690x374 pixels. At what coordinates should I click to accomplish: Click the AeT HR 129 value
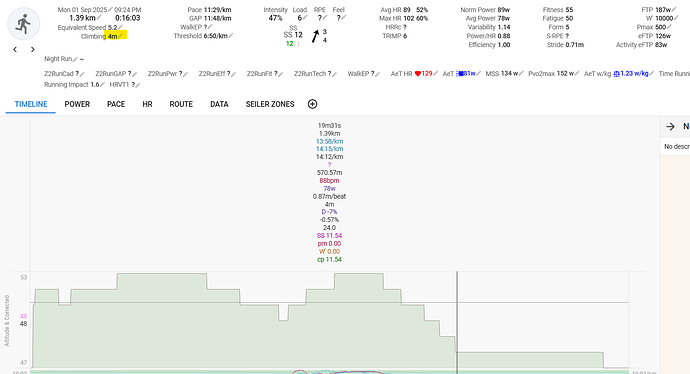coord(423,73)
